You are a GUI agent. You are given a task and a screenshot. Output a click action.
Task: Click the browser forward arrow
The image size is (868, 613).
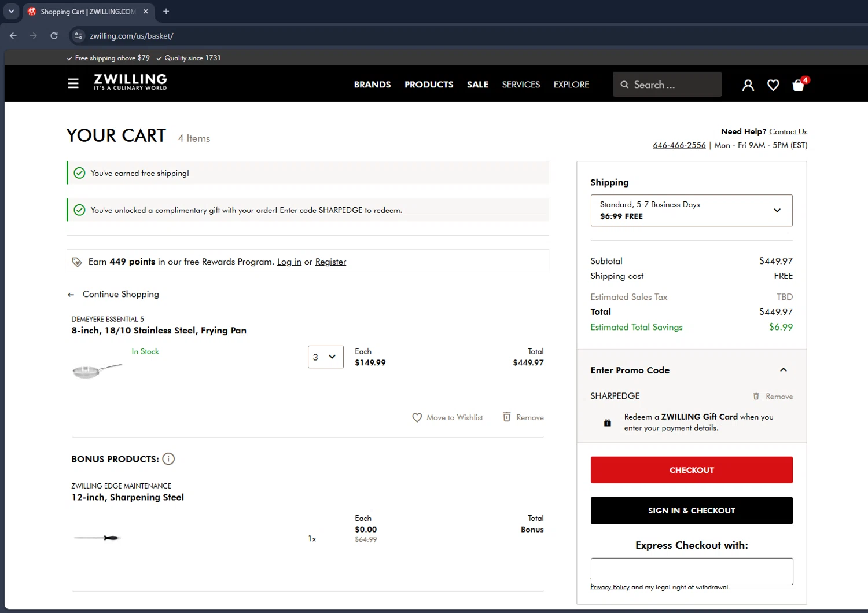pos(34,36)
